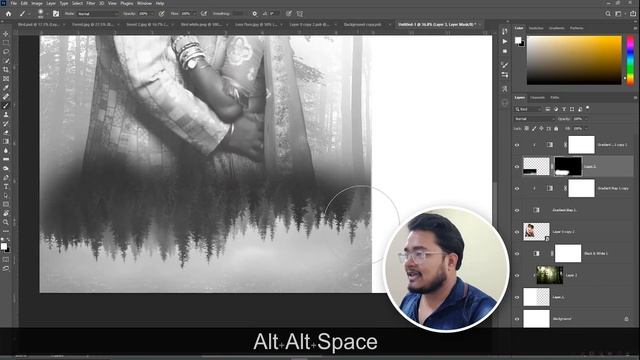Open the Gradients tab
The image size is (640, 360).
(556, 28)
